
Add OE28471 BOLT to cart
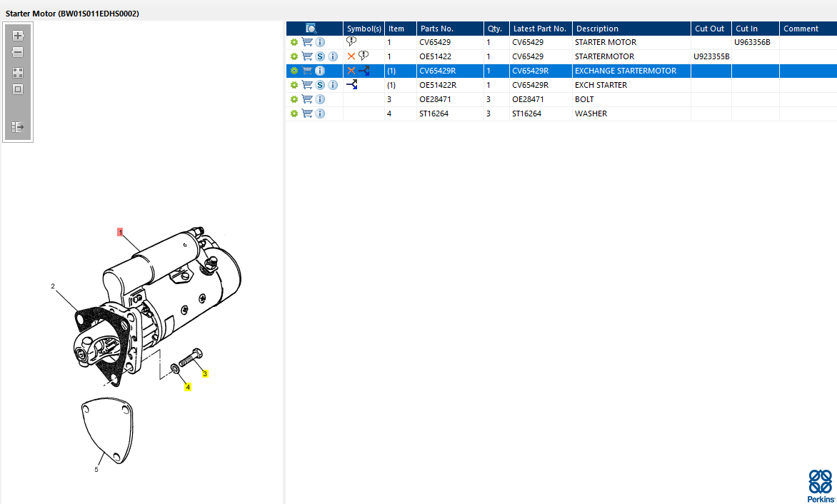pos(307,99)
